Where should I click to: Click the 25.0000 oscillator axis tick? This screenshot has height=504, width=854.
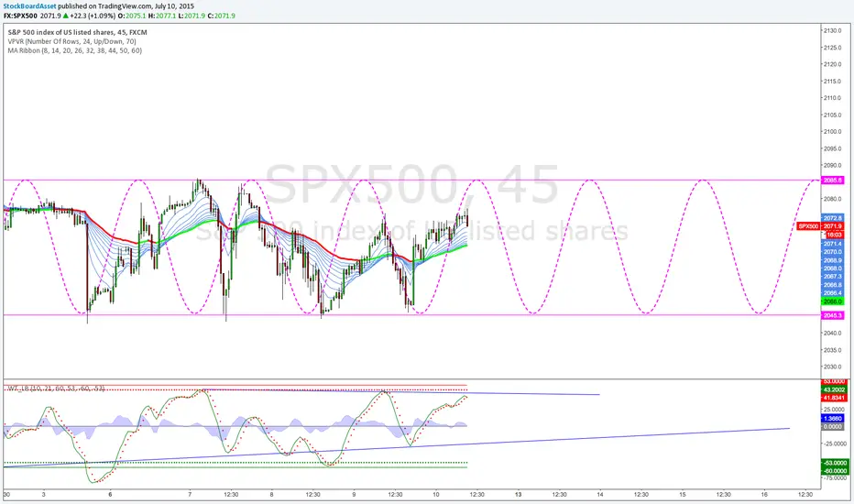(x=835, y=410)
